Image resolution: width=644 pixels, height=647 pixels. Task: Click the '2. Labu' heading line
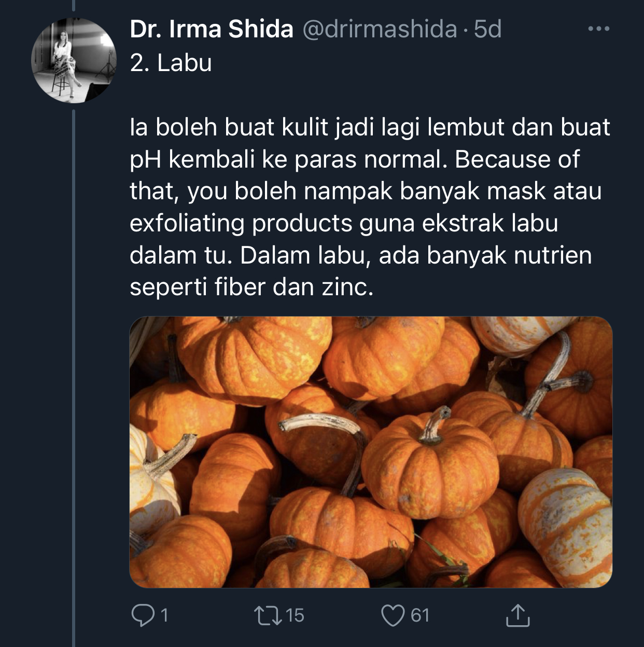click(171, 63)
